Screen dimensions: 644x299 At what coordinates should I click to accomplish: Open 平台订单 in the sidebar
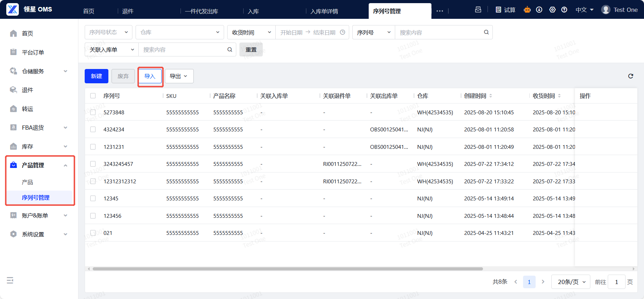[33, 52]
